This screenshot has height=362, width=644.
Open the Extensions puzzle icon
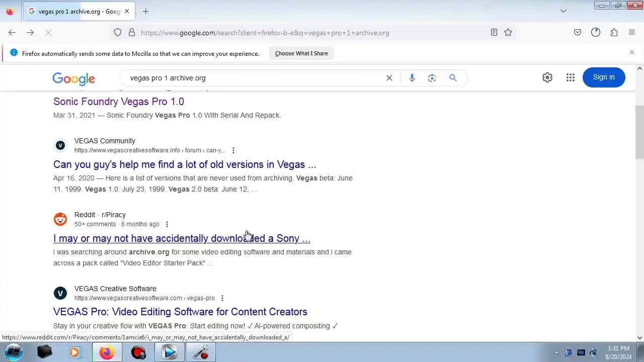pos(614,33)
